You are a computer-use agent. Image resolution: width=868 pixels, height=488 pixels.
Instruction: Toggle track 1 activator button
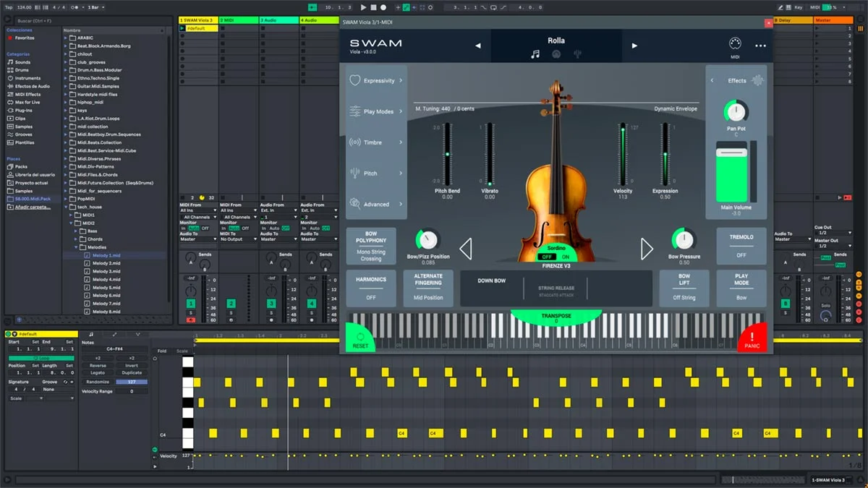click(191, 304)
